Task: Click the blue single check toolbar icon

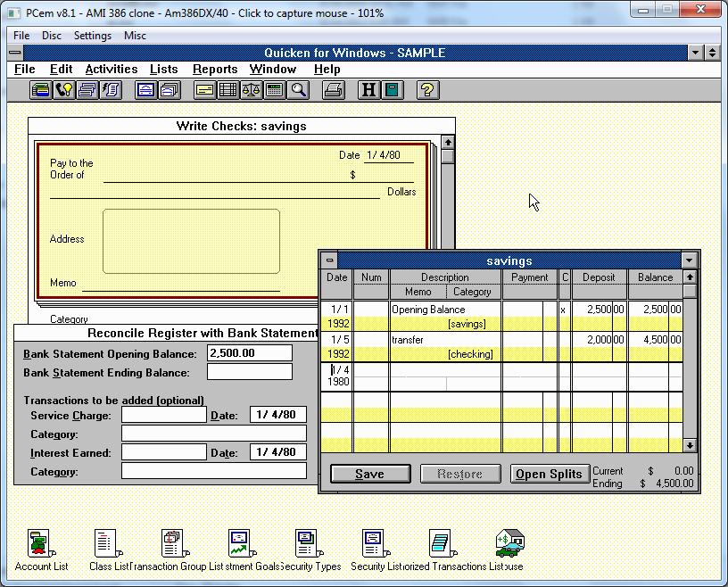Action: tap(145, 90)
